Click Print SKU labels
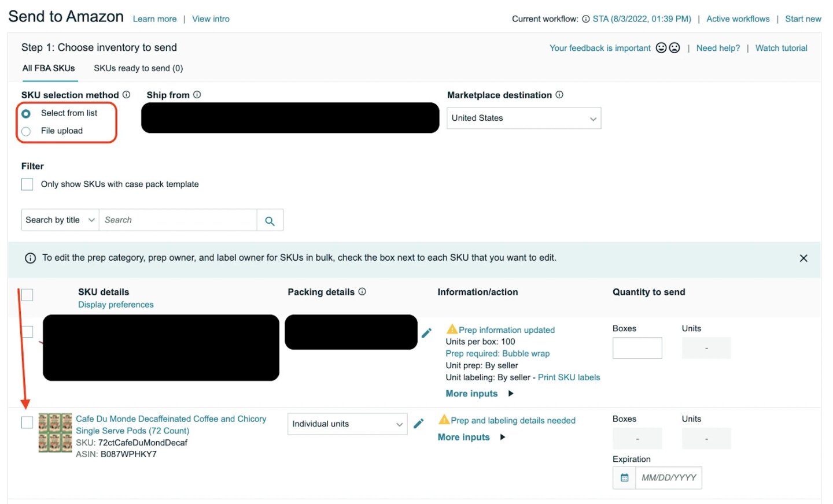The height and width of the screenshot is (504, 833). pos(569,377)
